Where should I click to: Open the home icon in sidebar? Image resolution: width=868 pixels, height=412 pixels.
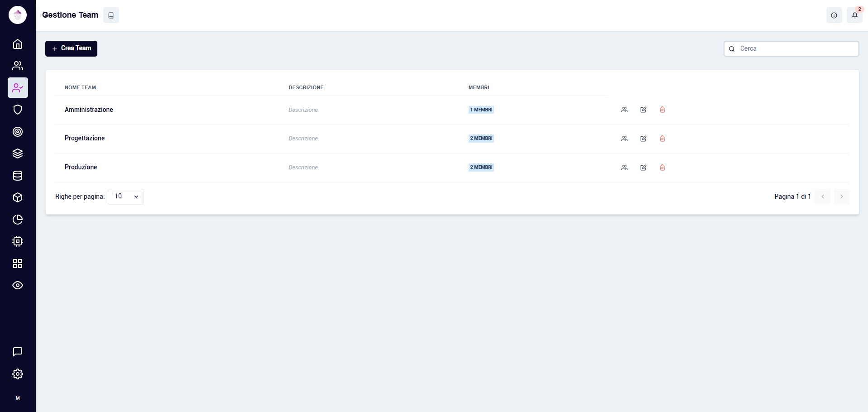[18, 44]
